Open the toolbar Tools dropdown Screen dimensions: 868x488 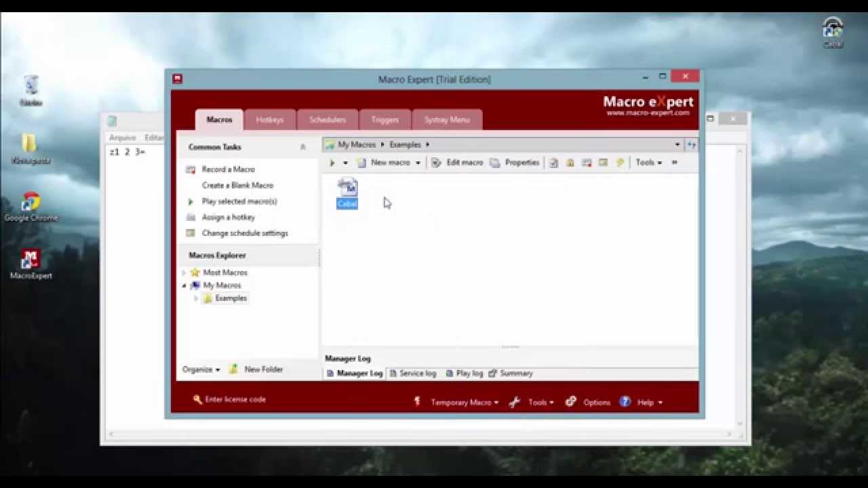[648, 163]
